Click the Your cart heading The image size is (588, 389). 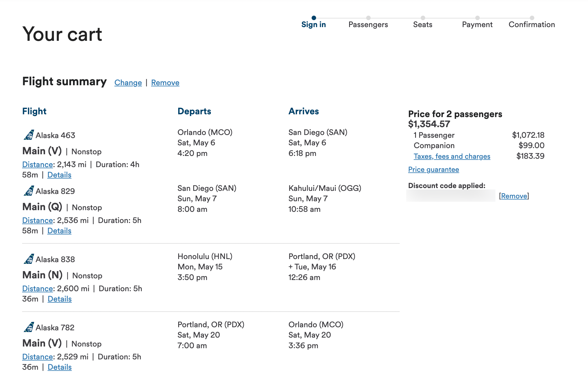click(62, 34)
